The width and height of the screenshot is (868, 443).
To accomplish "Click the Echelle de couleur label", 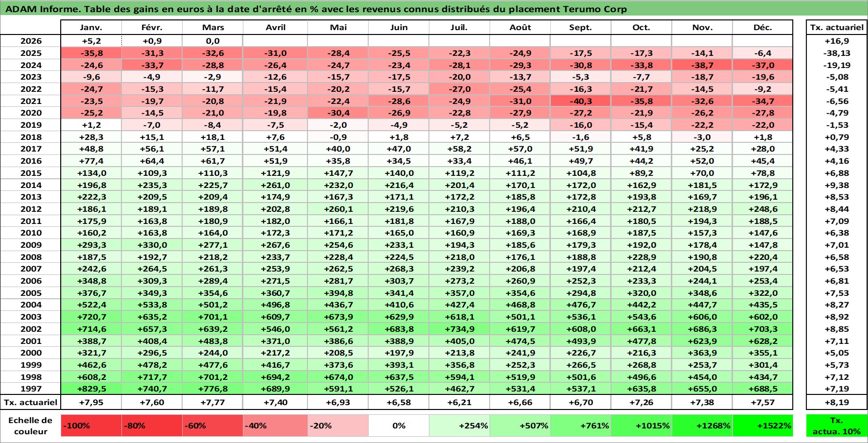I will (31, 426).
